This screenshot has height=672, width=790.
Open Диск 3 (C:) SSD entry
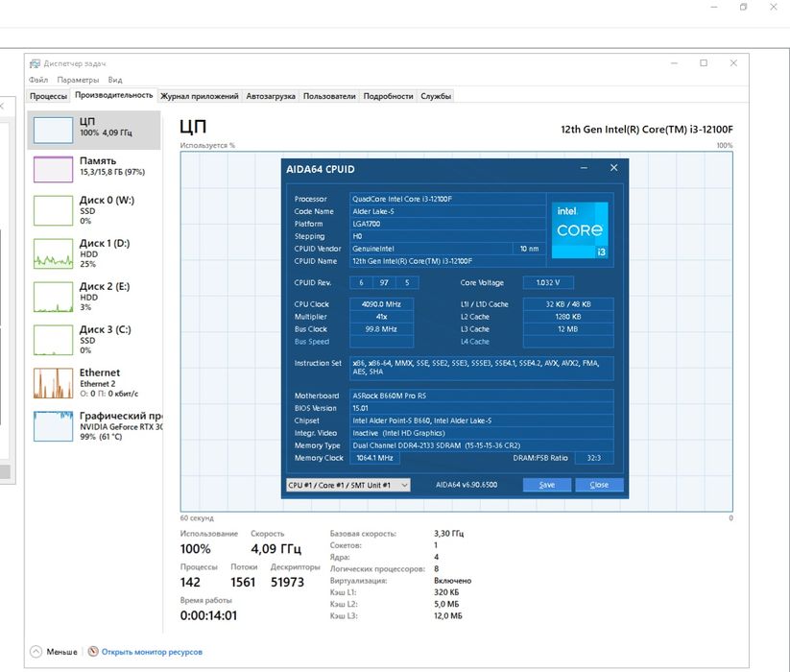coord(94,339)
